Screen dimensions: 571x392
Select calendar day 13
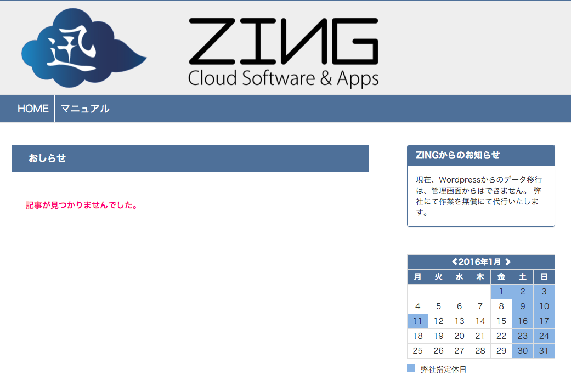(x=459, y=321)
